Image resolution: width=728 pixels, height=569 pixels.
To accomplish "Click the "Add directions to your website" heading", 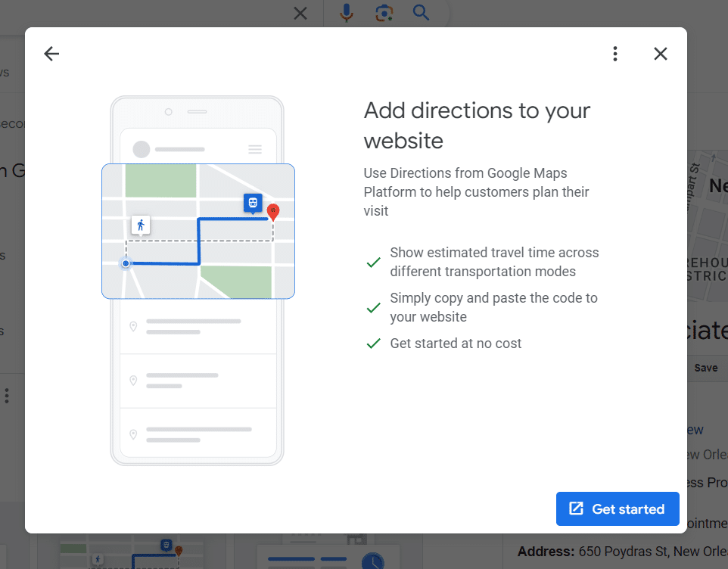I will click(x=477, y=126).
